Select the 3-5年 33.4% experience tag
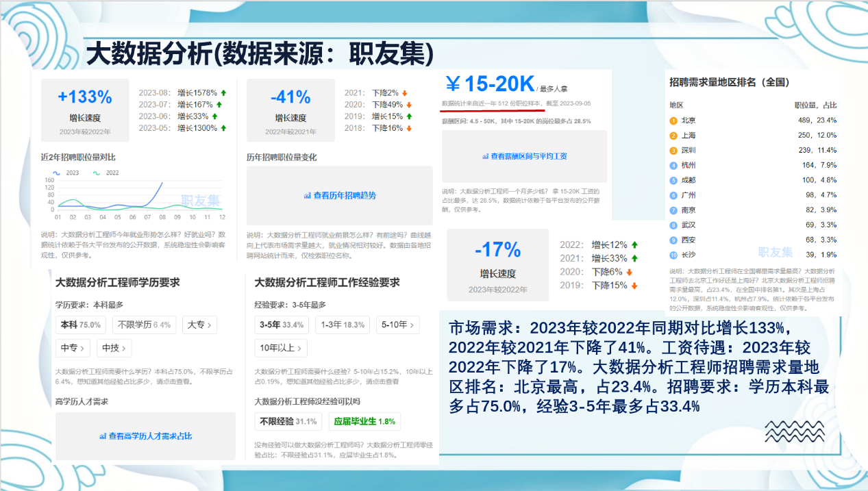Screen dimensions: 868x491 282,325
